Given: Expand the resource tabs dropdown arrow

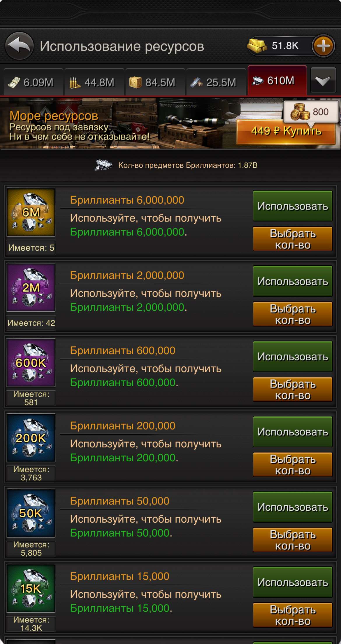Looking at the screenshot, I should (x=323, y=81).
